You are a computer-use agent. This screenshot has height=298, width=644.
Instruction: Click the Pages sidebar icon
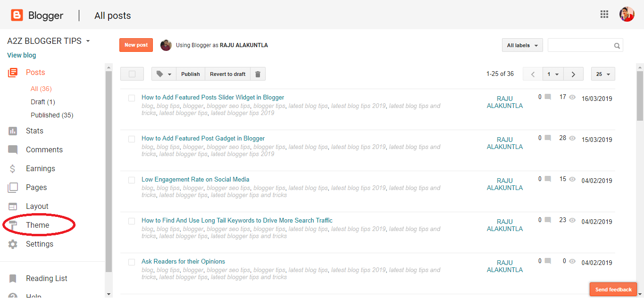(x=14, y=187)
